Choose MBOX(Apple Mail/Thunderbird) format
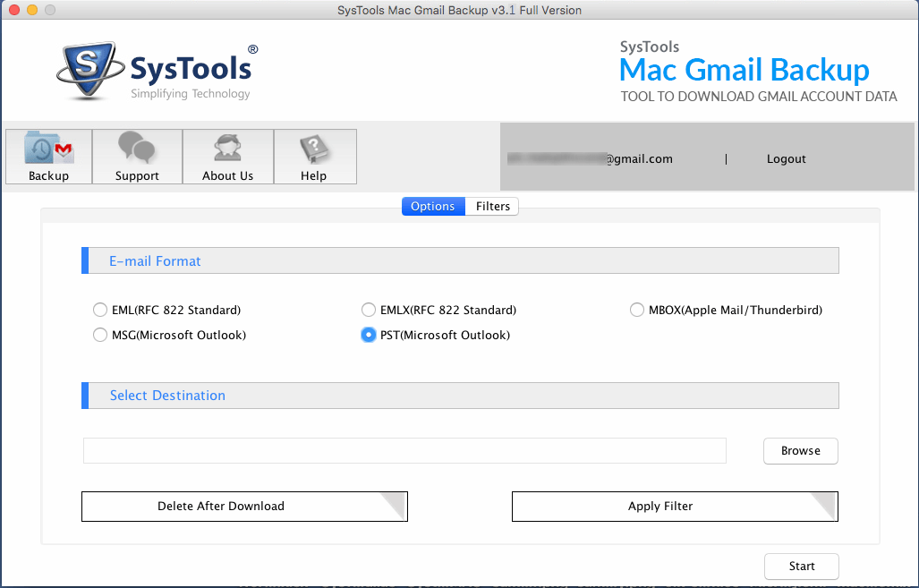This screenshot has height=588, width=919. tap(636, 310)
